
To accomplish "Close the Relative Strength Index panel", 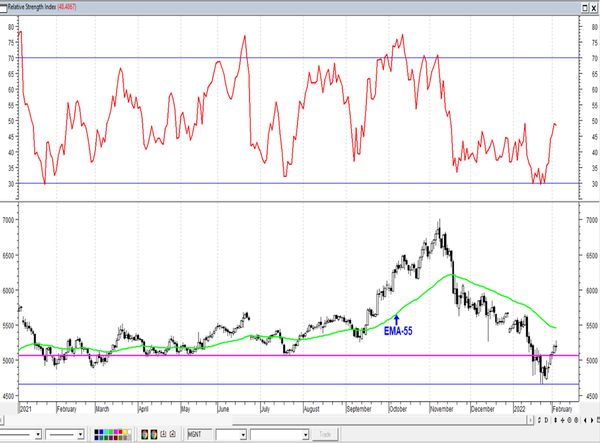I will pyautogui.click(x=593, y=5).
